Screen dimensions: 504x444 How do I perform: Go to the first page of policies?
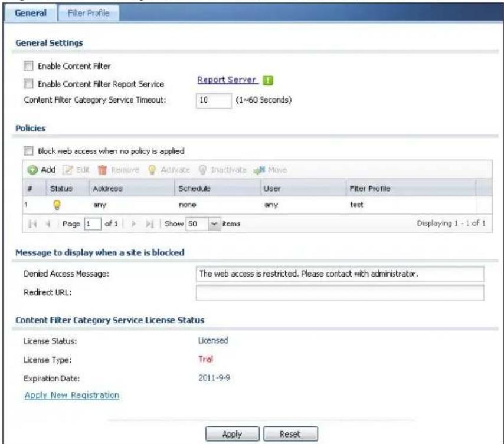(32, 223)
